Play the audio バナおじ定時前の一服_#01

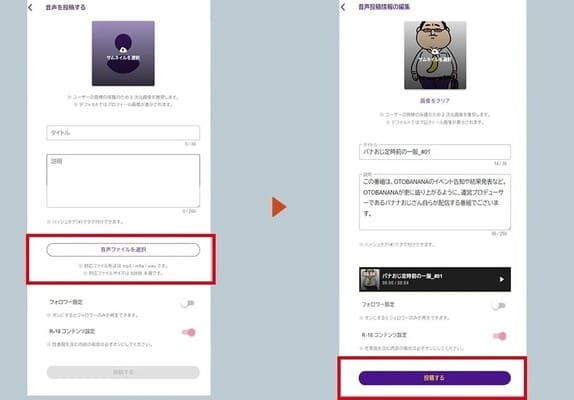[x=502, y=279]
